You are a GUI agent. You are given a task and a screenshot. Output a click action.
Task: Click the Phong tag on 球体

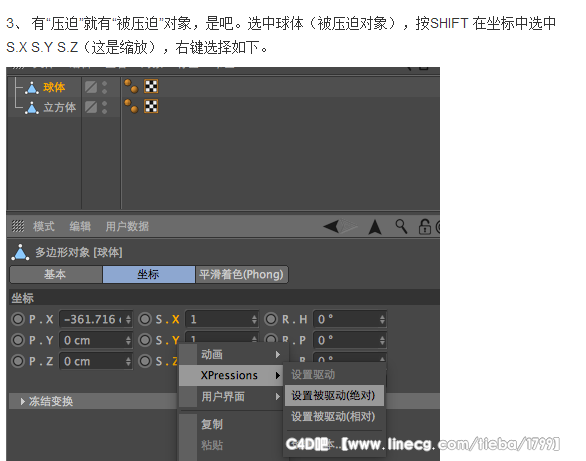pyautogui.click(x=131, y=86)
